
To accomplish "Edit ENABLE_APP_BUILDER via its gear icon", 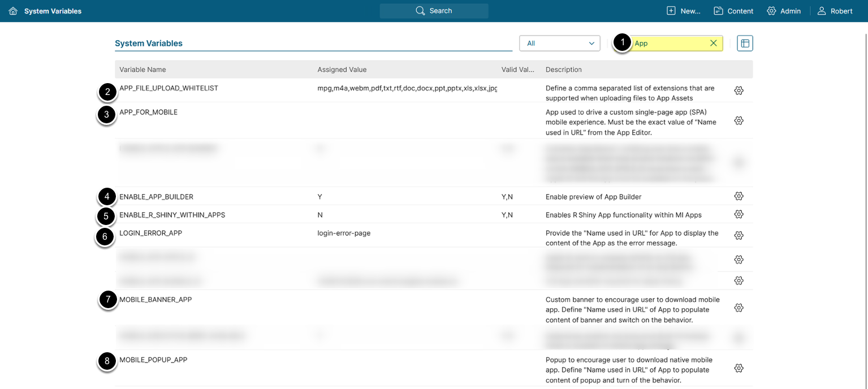I will point(739,196).
